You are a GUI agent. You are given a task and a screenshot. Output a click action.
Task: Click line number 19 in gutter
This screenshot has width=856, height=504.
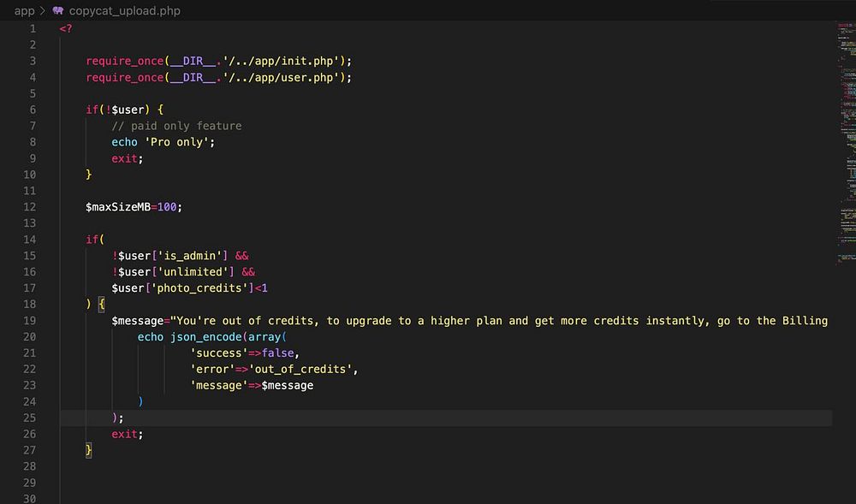(29, 320)
